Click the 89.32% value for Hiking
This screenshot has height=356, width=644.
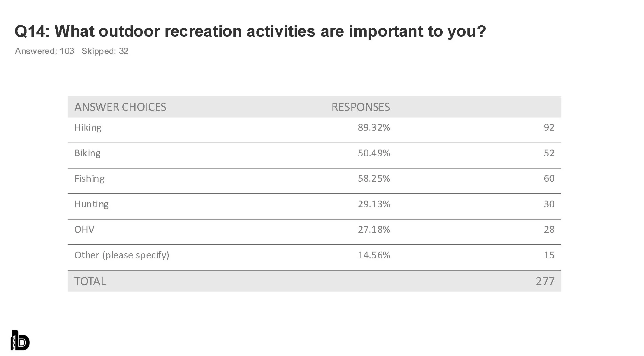[x=374, y=127]
